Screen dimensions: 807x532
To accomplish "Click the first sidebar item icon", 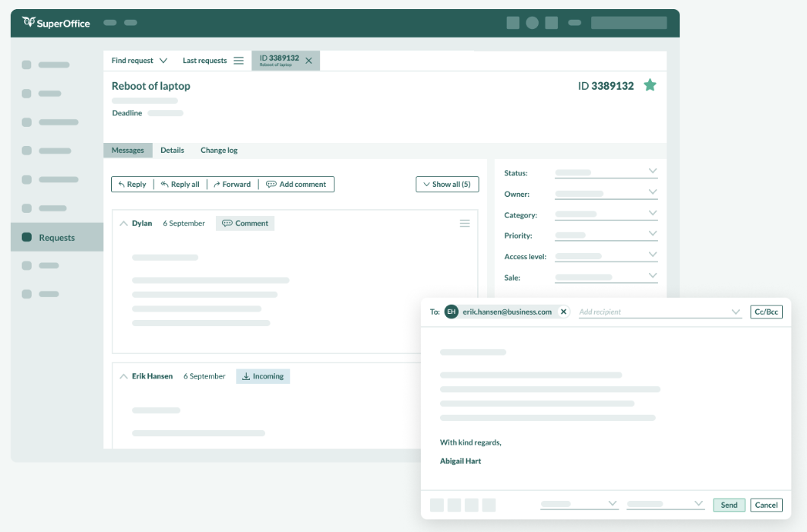I will tap(27, 65).
